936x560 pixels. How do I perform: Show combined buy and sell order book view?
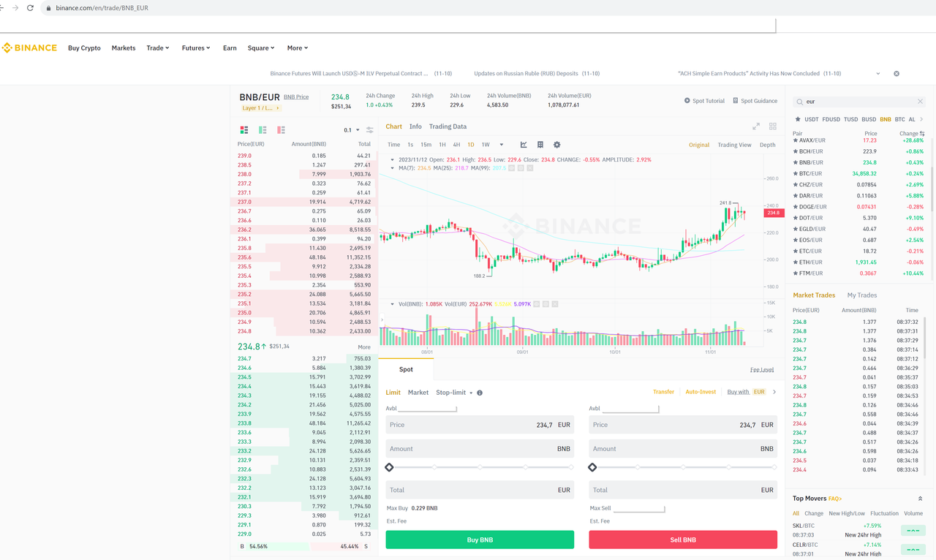244,130
